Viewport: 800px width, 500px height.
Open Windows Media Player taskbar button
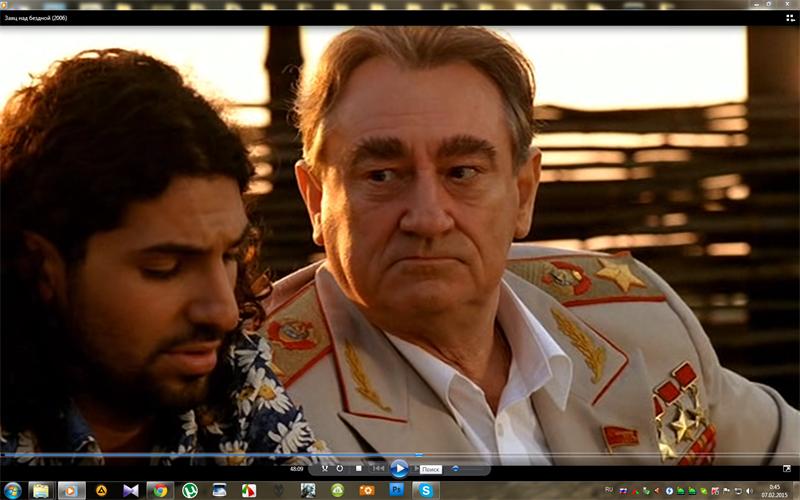click(71, 490)
